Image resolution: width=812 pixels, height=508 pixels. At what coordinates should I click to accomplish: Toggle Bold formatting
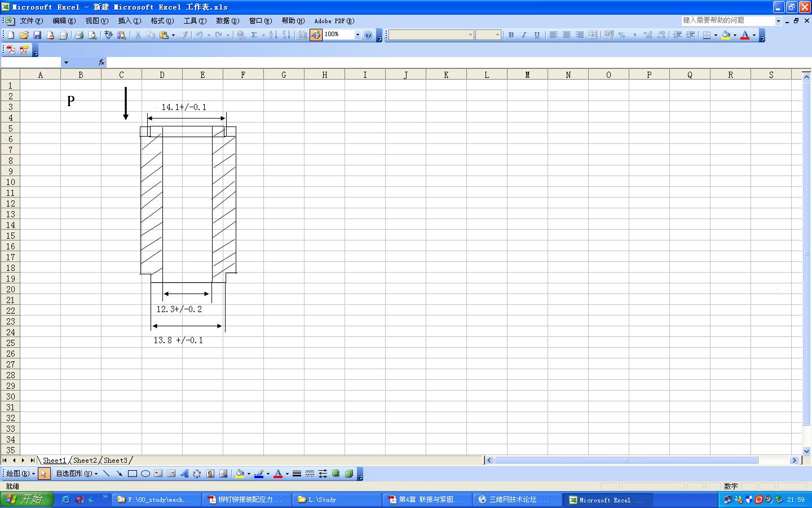[511, 35]
